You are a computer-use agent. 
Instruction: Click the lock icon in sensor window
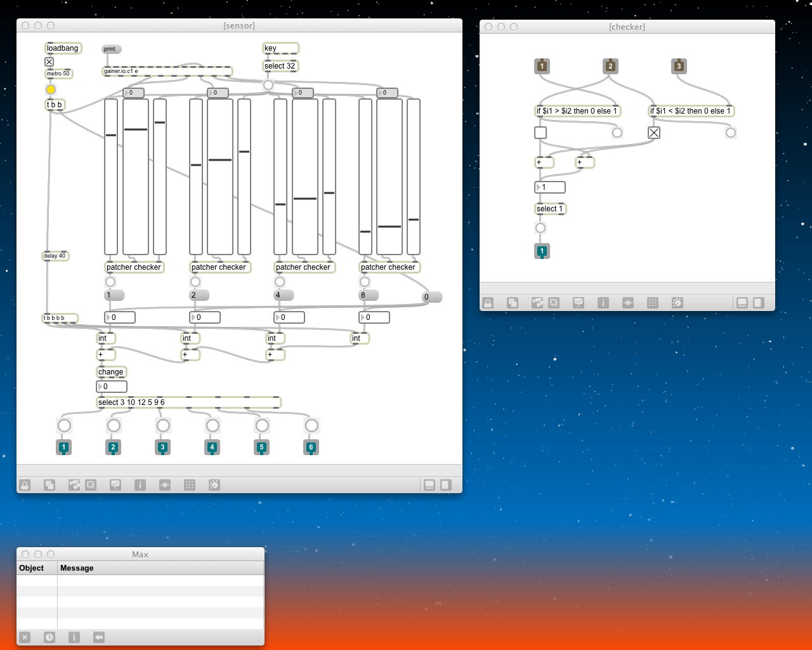(25, 485)
